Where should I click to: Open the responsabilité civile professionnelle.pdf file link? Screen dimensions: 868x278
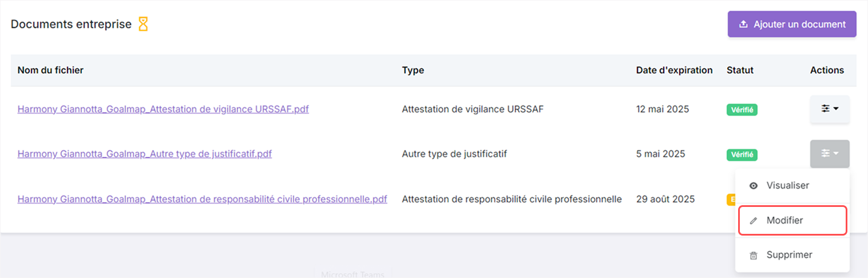202,199
